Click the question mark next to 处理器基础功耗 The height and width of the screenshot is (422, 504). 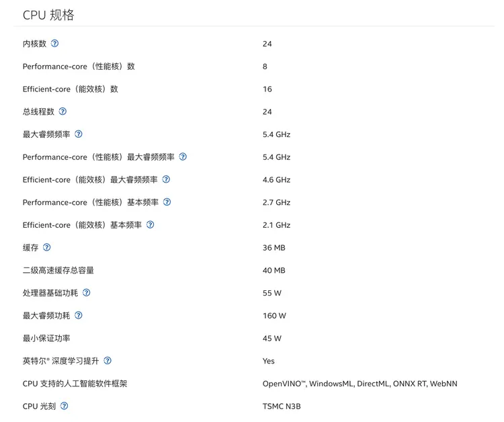pos(87,293)
